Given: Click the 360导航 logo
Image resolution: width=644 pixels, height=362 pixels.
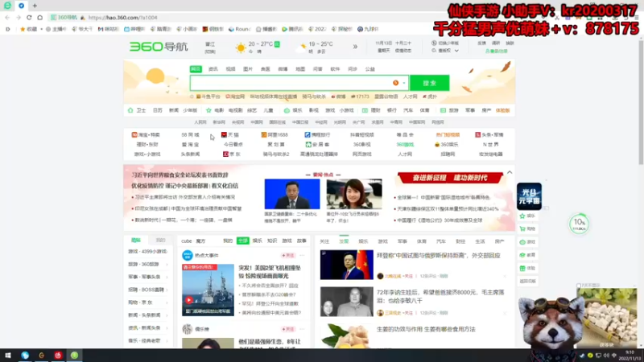Looking at the screenshot, I should 159,47.
